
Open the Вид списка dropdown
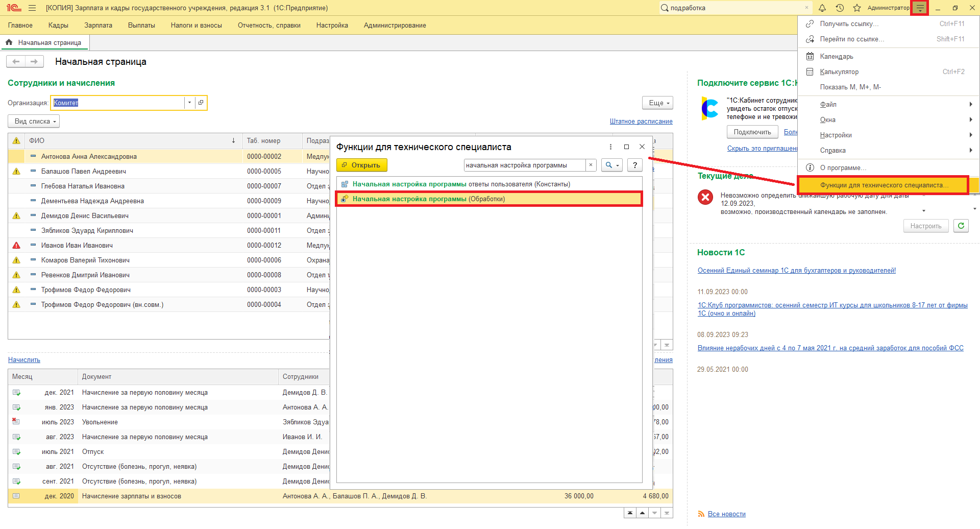click(34, 122)
